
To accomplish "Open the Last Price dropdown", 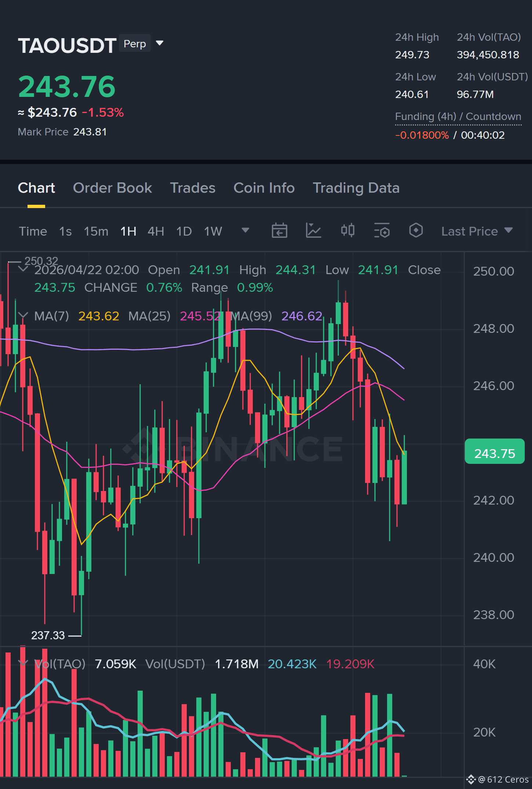I will [x=477, y=231].
